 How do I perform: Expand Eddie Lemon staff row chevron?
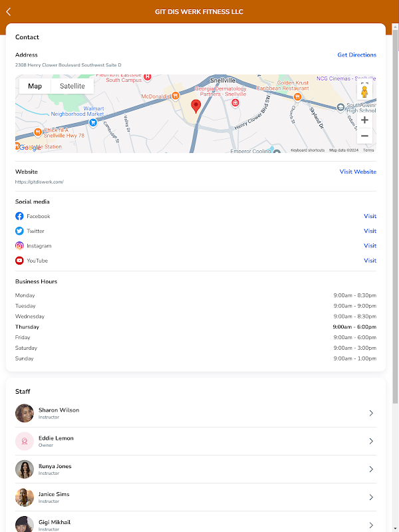pyautogui.click(x=371, y=441)
